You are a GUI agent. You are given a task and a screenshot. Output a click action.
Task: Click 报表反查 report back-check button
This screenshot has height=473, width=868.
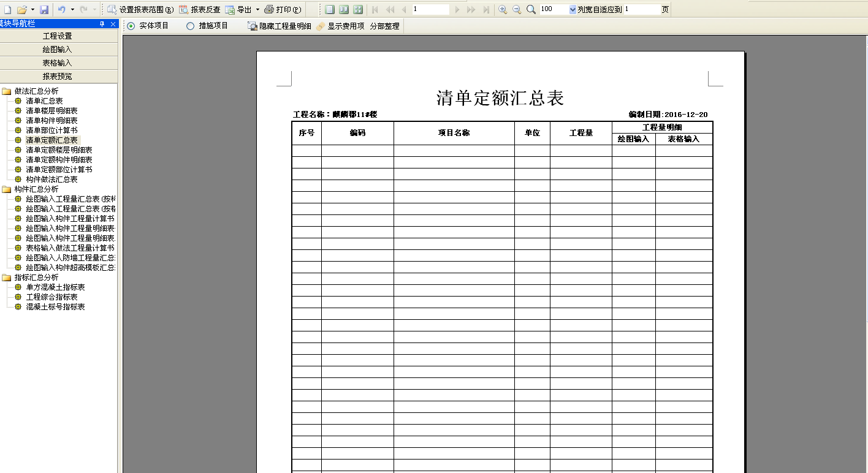[200, 10]
